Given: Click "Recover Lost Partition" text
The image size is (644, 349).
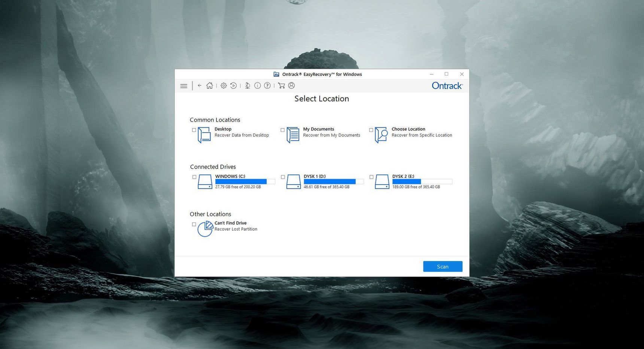Looking at the screenshot, I should tap(236, 229).
